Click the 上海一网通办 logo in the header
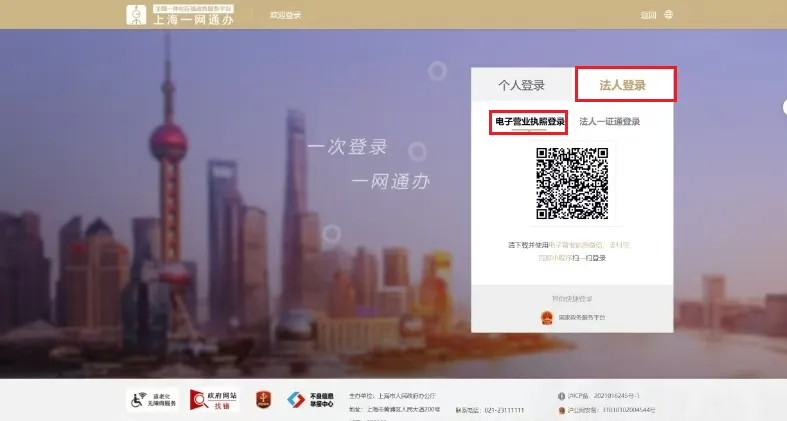The width and height of the screenshot is (787, 421). (180, 15)
